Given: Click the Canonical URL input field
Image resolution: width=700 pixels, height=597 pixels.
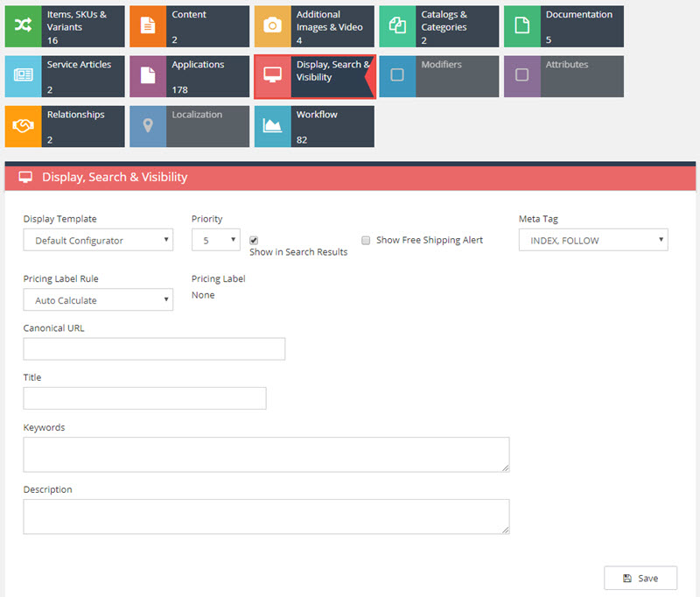Looking at the screenshot, I should pyautogui.click(x=154, y=349).
